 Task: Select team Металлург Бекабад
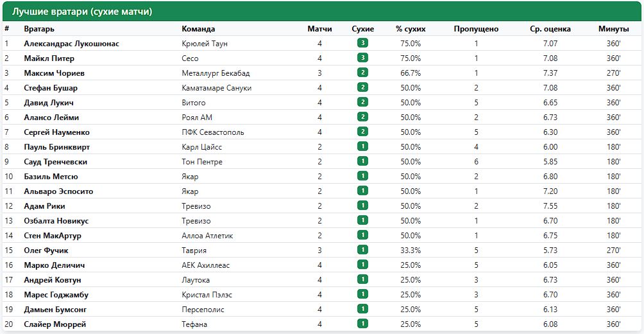[216, 73]
